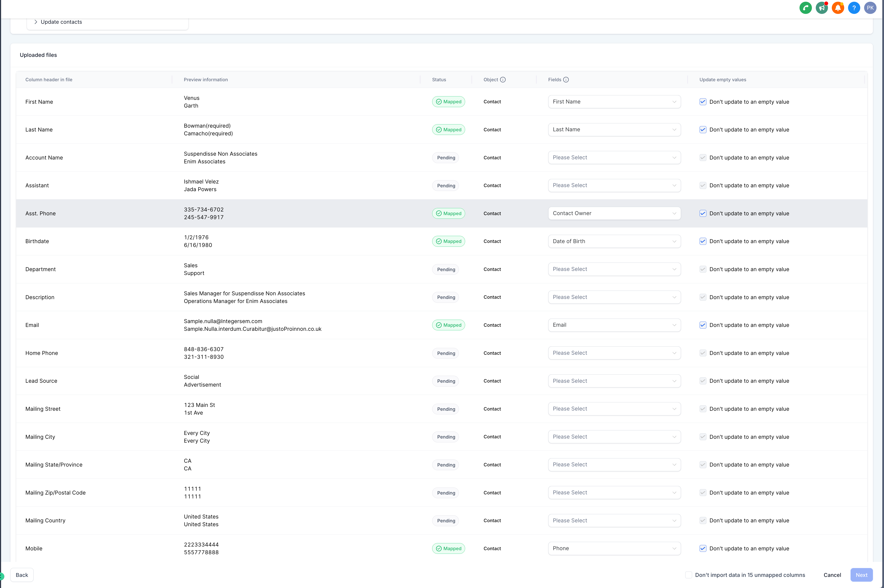Click the Object column info icon

(503, 80)
